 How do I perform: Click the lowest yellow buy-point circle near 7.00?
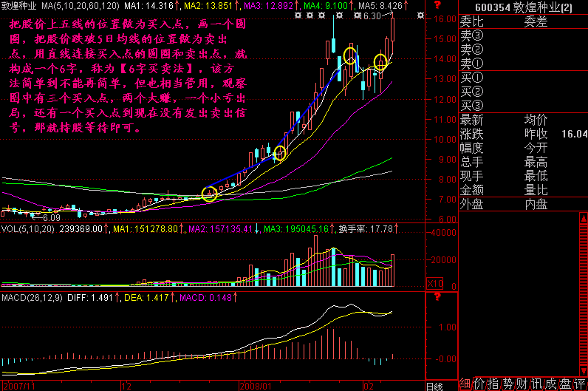pyautogui.click(x=209, y=194)
